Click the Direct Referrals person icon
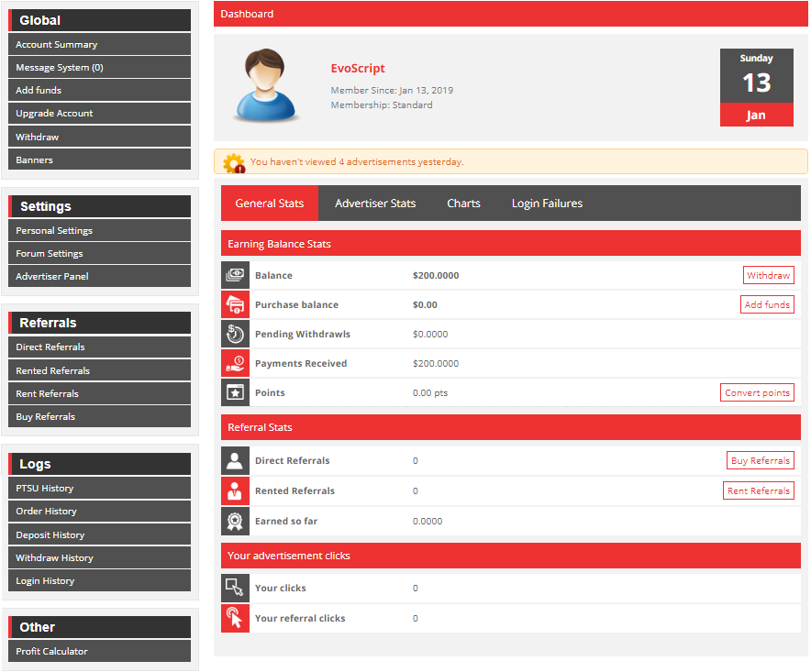811x672 pixels. point(235,460)
